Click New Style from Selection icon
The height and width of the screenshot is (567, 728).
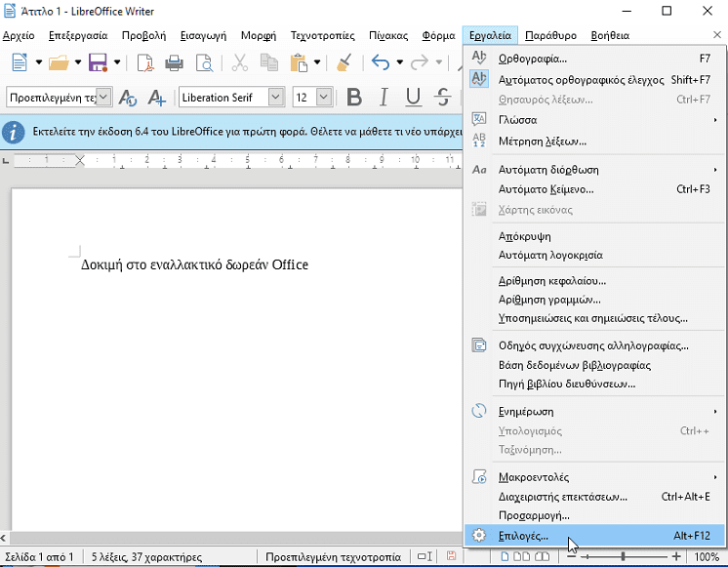pos(157,98)
